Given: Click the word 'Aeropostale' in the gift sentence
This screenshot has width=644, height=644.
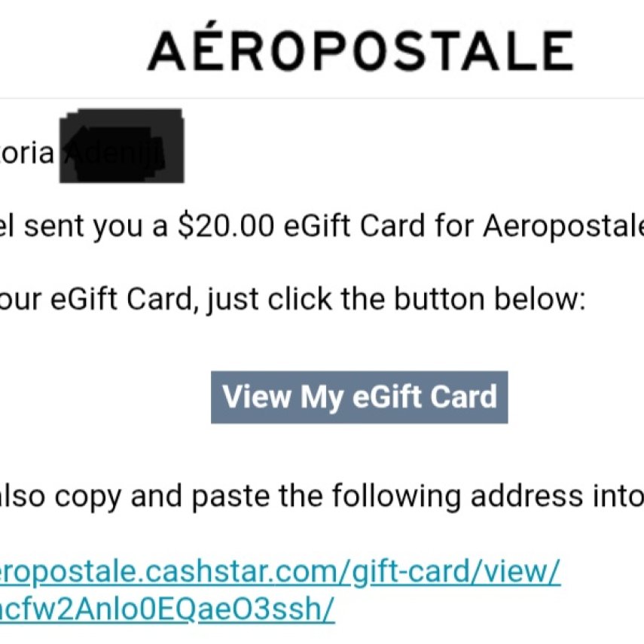Looking at the screenshot, I should click(563, 226).
